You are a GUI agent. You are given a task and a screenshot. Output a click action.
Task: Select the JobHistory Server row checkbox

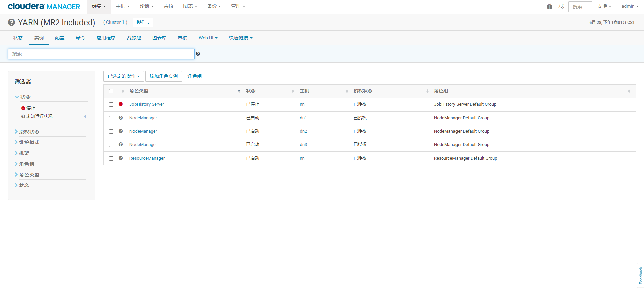tap(111, 104)
